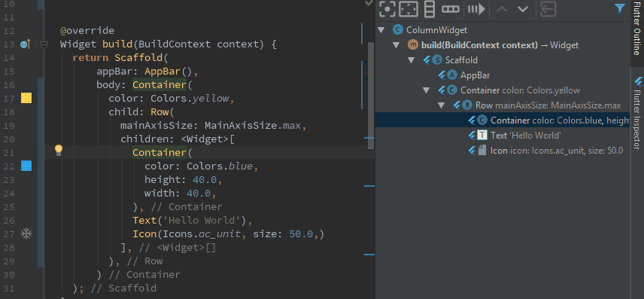644x299 pixels.
Task: Click the Extract widget toolbar icon
Action: tap(476, 9)
